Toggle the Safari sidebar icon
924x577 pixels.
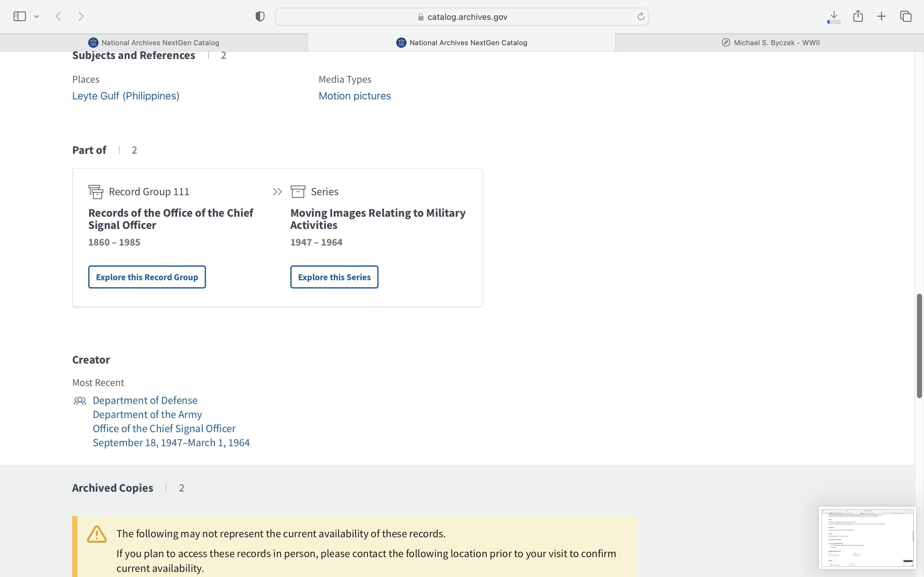[x=19, y=16]
